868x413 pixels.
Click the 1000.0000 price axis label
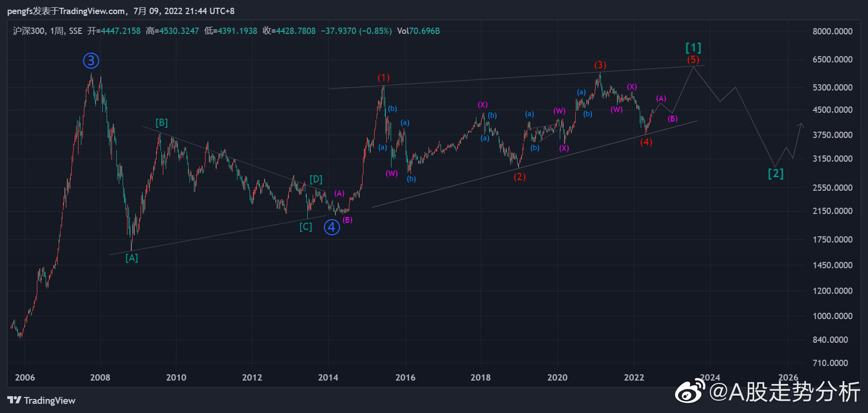833,316
